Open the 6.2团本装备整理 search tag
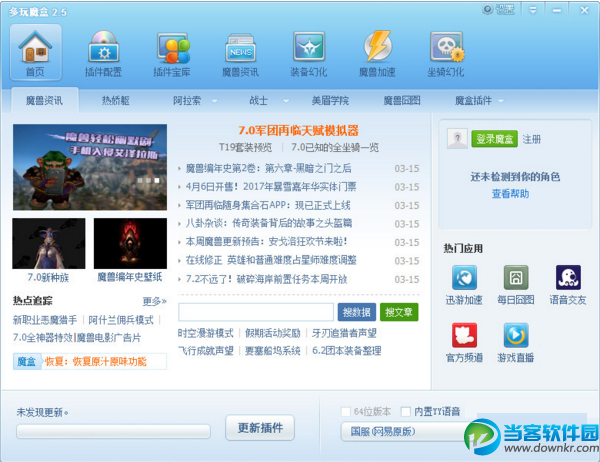 pos(346,351)
